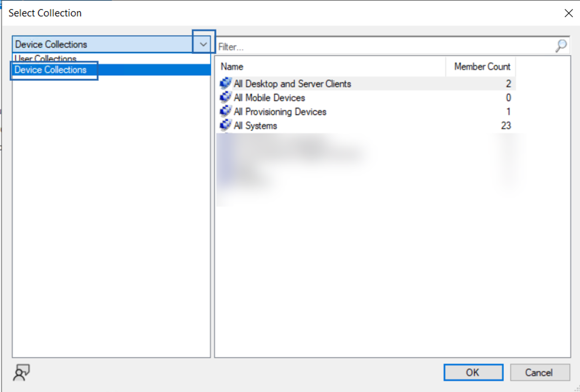Image resolution: width=580 pixels, height=392 pixels.
Task: Click icon beside All Desktop and Server Clients
Action: click(226, 84)
